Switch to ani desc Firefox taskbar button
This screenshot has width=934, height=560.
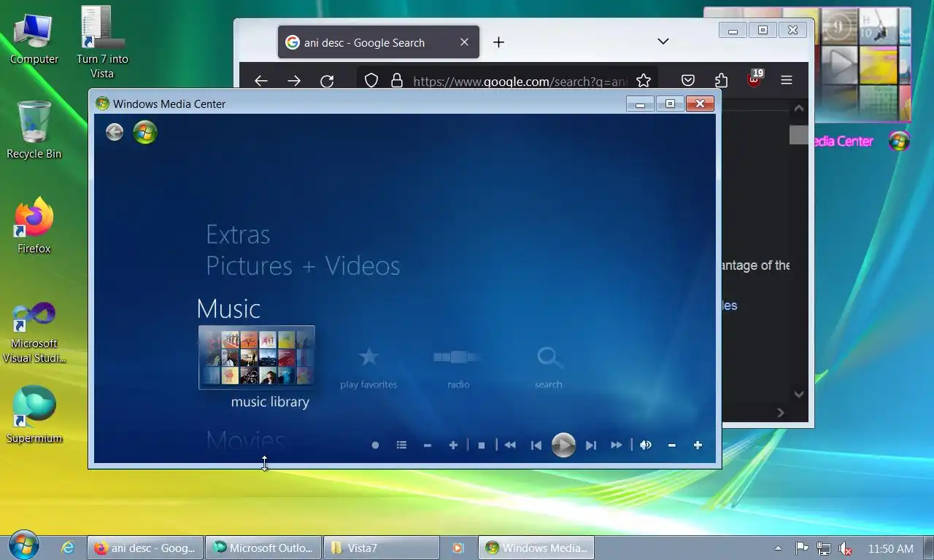tap(145, 548)
